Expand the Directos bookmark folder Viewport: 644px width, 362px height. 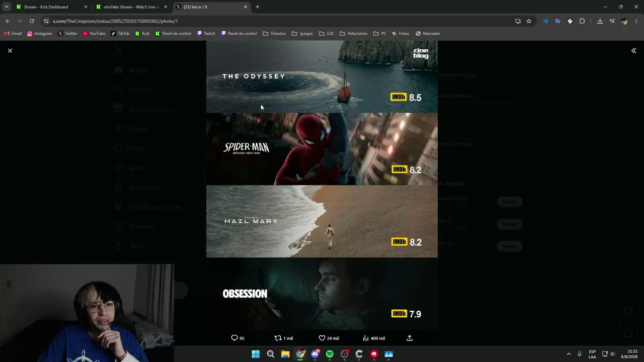[274, 34]
